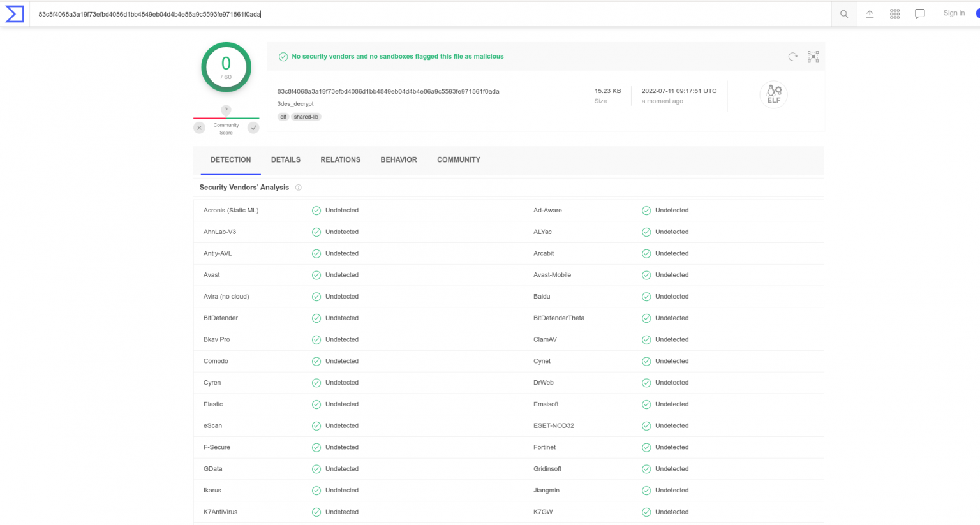This screenshot has height=525, width=980.
Task: Click the Security Vendors' Analysis info icon
Action: (298, 188)
